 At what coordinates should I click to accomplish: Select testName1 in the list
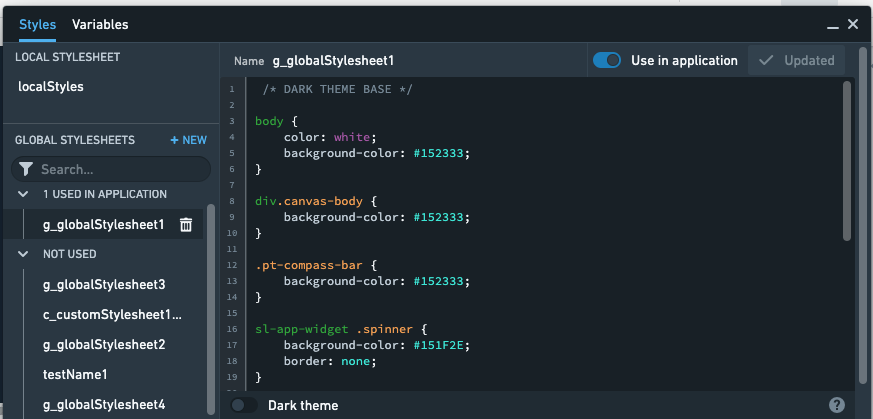pos(75,374)
